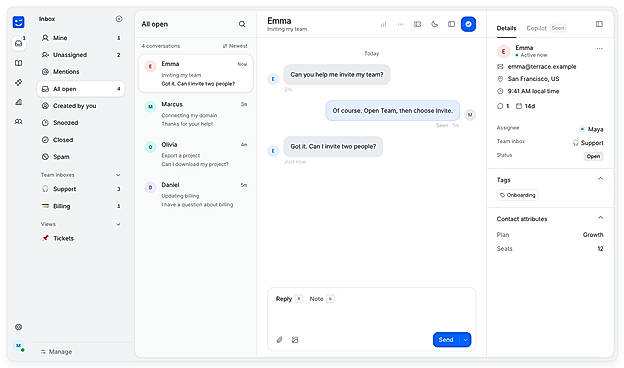Click in the reply composer text area
Image resolution: width=624 pixels, height=368 pixels.
[372, 317]
